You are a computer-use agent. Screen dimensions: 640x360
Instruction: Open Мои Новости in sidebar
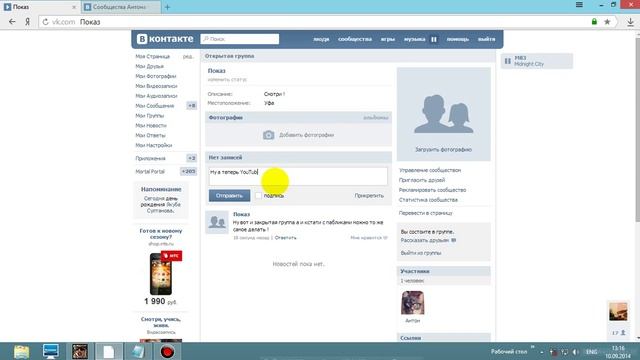coord(151,125)
